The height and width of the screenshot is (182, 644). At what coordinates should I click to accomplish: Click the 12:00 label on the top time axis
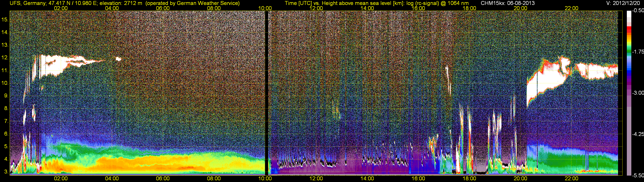316,8
